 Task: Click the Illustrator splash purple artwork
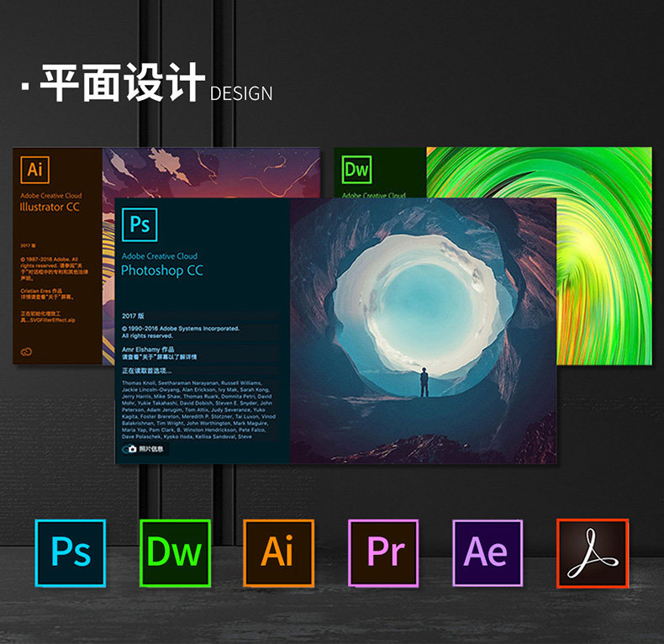(211, 172)
